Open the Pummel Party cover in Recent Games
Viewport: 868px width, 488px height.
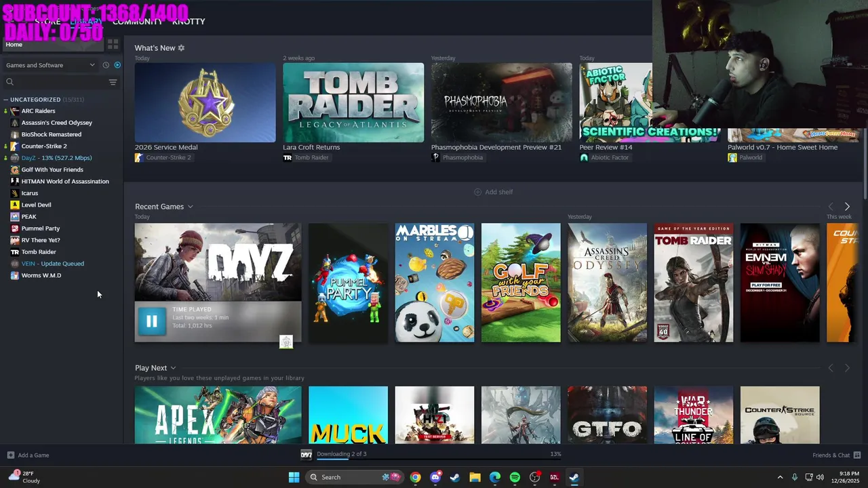(x=348, y=283)
